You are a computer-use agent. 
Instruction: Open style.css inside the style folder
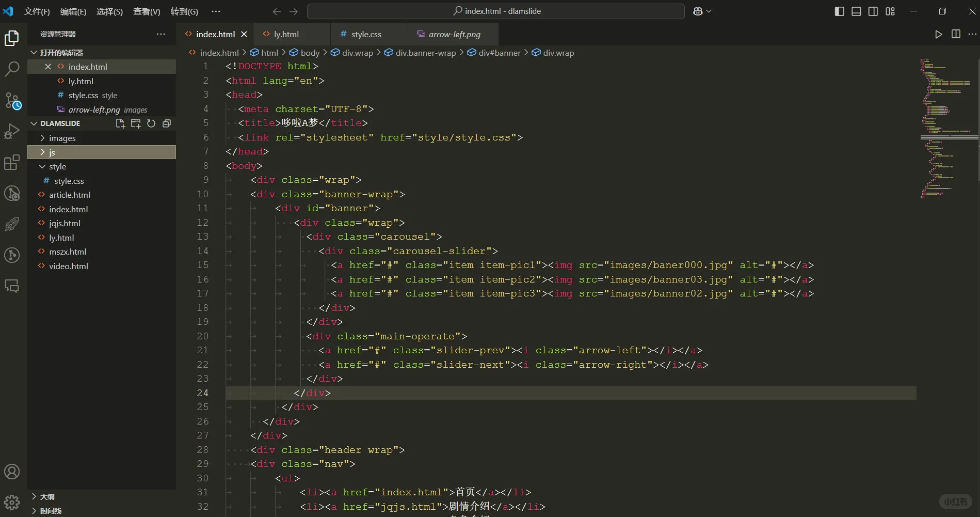(102, 181)
